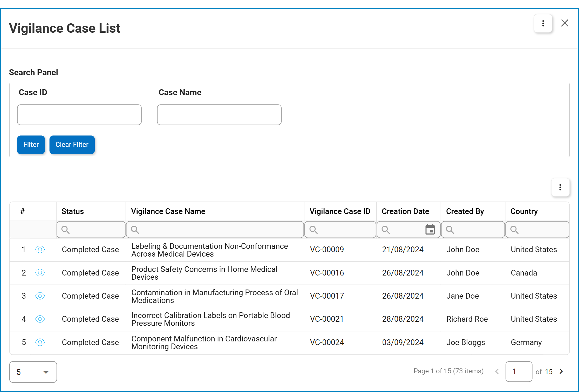Screen dimensions: 579x392
Task: Select the Labeling & Documentation Non-Conformance case name
Action: (x=210, y=250)
